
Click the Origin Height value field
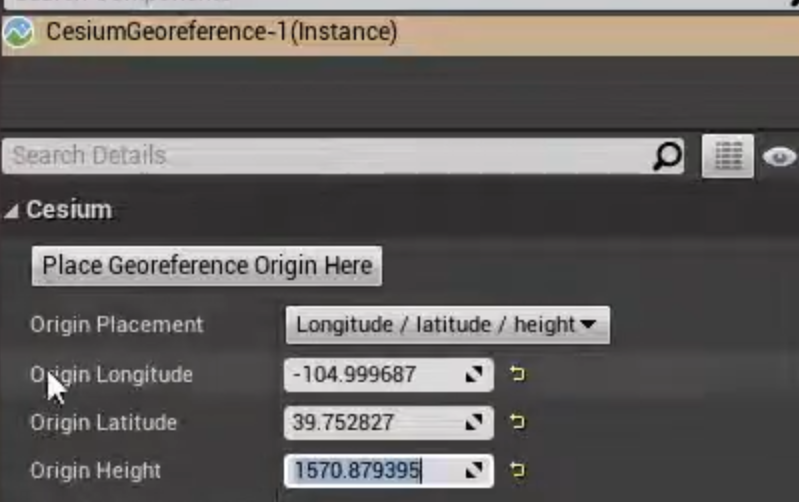click(389, 470)
